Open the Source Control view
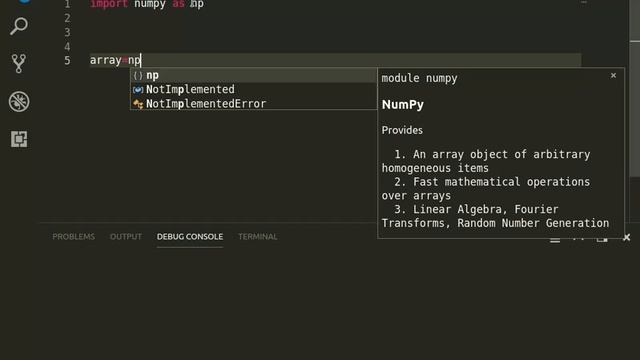640x360 pixels. pos(19,64)
